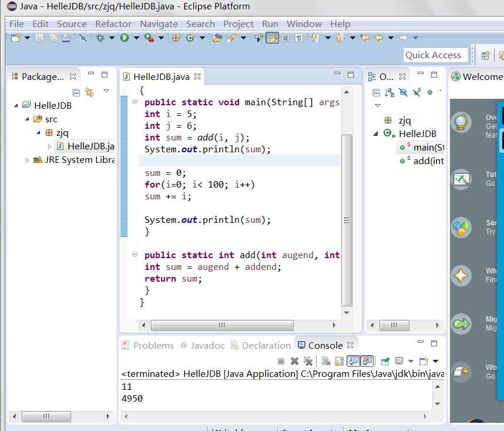Viewport: 504px width, 431px height.
Task: Click Pin Console icon
Action: coord(385,361)
